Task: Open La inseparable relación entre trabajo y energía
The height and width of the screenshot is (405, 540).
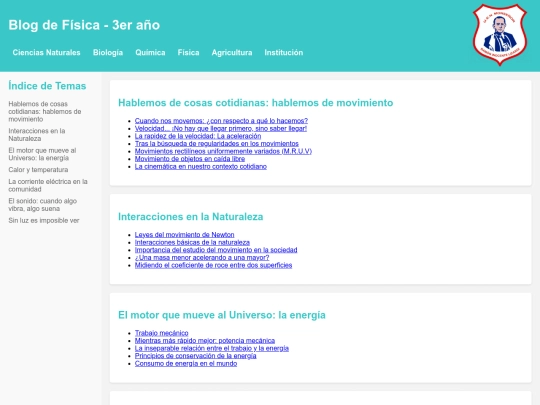Action: pos(212,348)
